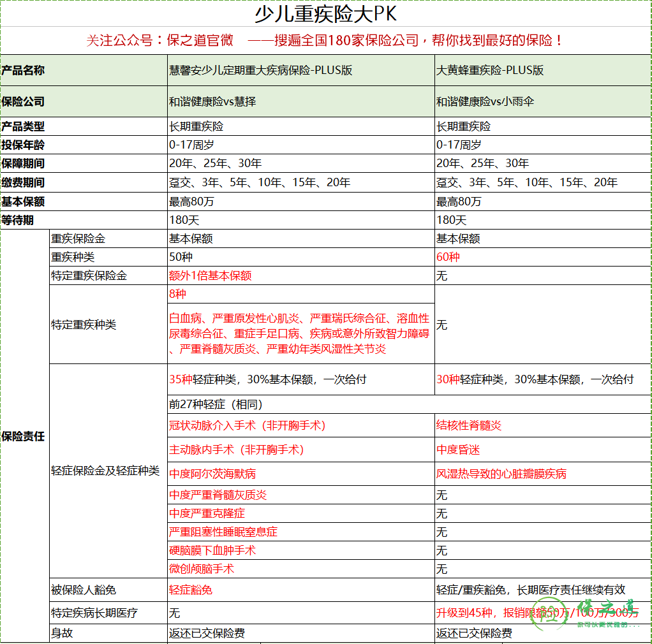The height and width of the screenshot is (644, 652).
Task: Click the "特定重疾种类" label cell
Action: tap(108, 325)
